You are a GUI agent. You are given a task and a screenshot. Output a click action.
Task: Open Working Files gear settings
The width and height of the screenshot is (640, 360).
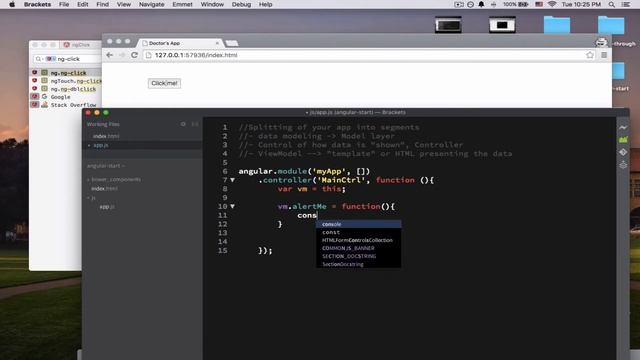click(183, 124)
